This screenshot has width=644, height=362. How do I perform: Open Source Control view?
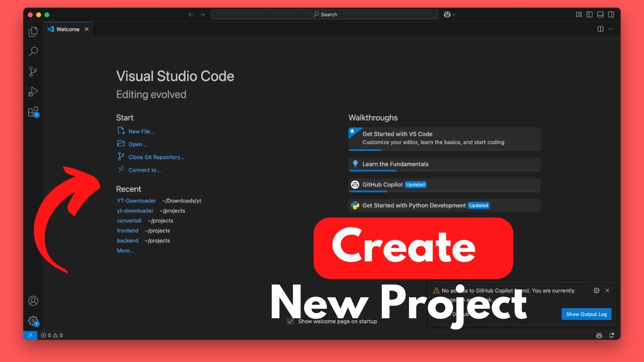pos(33,71)
